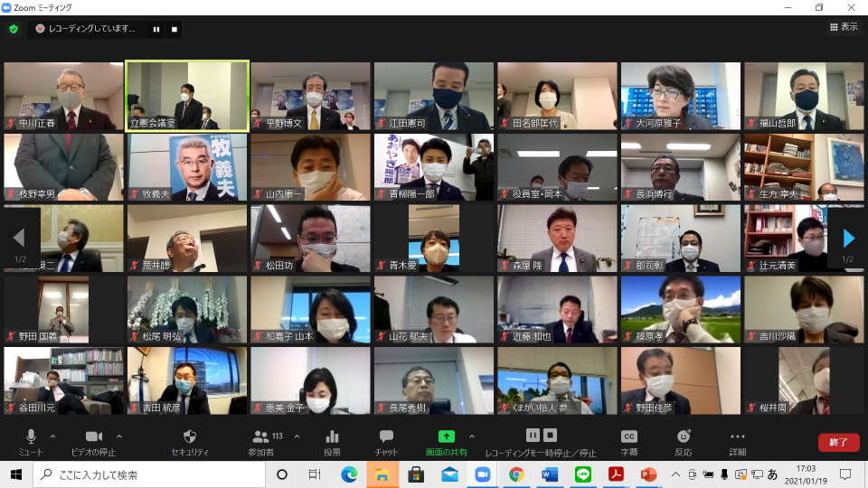The width and height of the screenshot is (868, 488).
Task: Select 中川正春 video tile
Action: [63, 96]
